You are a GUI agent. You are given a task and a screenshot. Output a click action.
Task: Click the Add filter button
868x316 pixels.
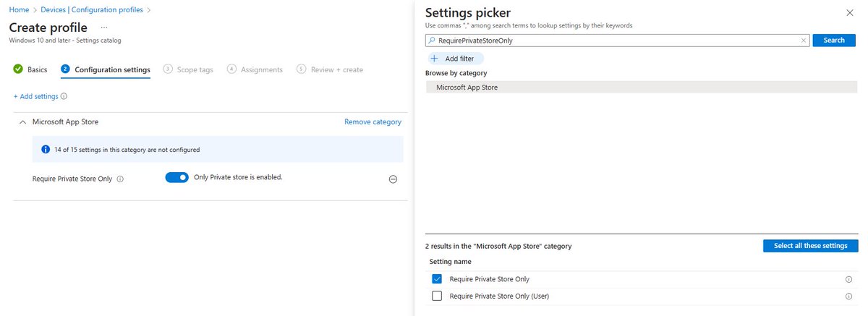click(x=454, y=59)
